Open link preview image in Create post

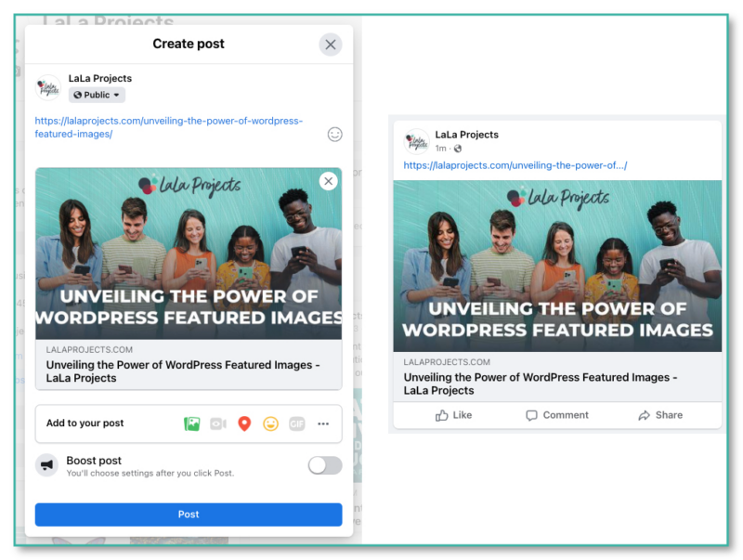pos(189,254)
